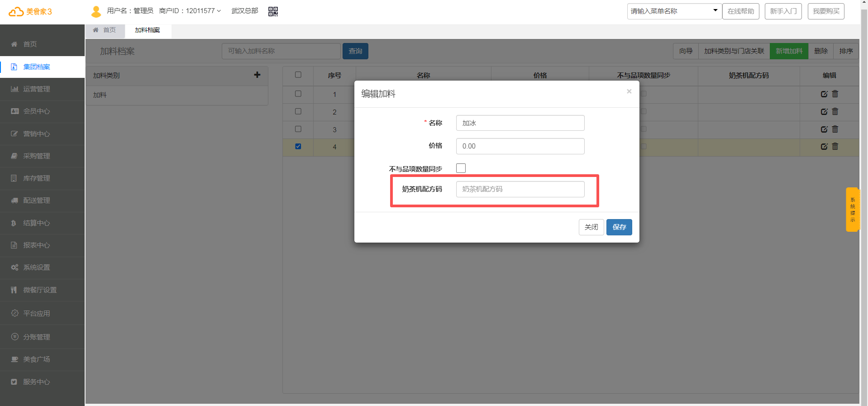
Task: Toggle the select-all checkbox in table header
Action: coord(298,75)
